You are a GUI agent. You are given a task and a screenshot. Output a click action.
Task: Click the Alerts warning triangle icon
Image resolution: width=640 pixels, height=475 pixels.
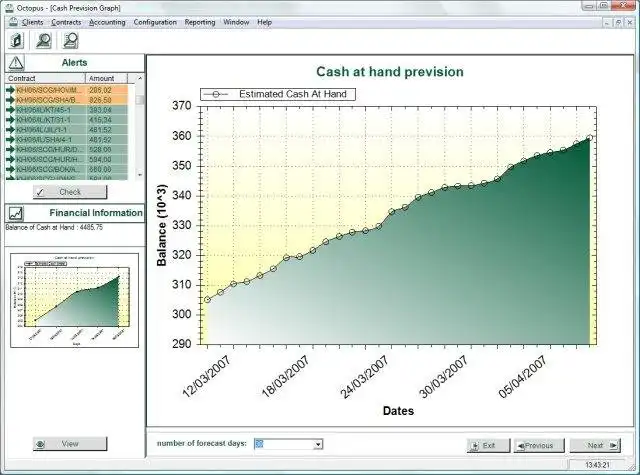(16, 63)
